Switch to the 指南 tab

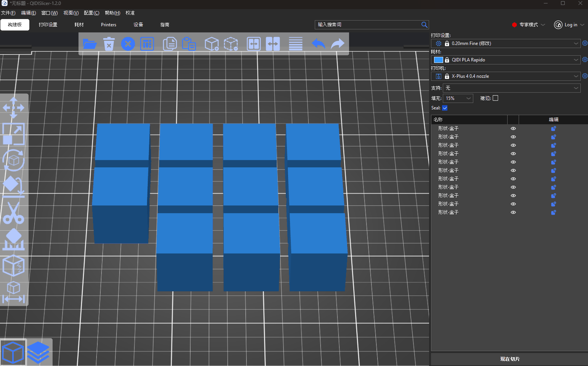[165, 25]
